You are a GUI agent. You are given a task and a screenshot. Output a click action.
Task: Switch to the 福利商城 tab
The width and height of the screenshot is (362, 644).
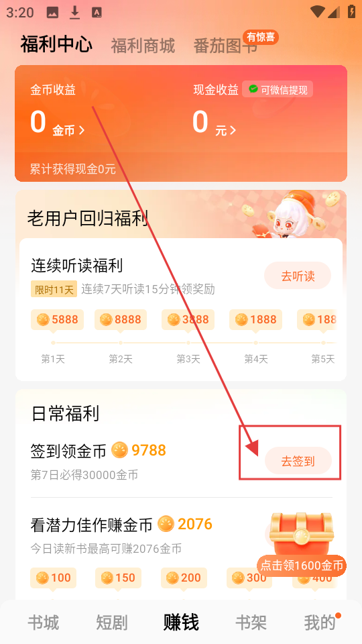tap(143, 46)
